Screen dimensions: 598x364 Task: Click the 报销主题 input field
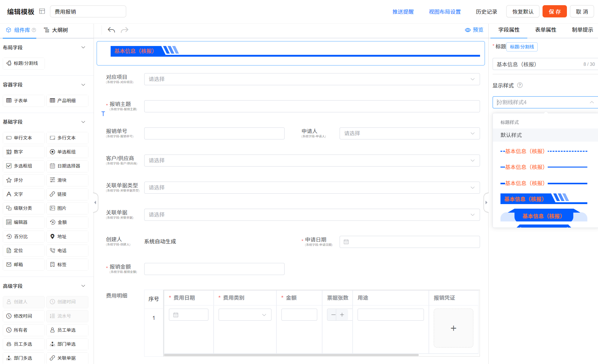click(312, 106)
